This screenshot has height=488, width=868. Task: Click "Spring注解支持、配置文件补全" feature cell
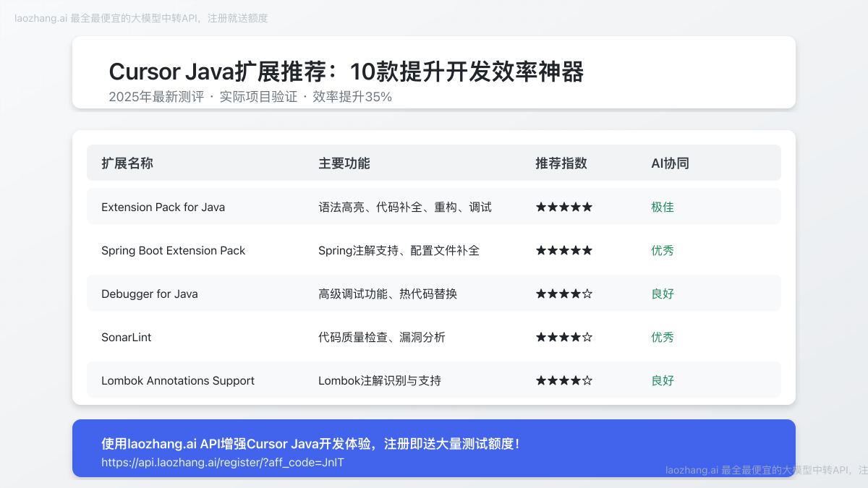pos(399,250)
